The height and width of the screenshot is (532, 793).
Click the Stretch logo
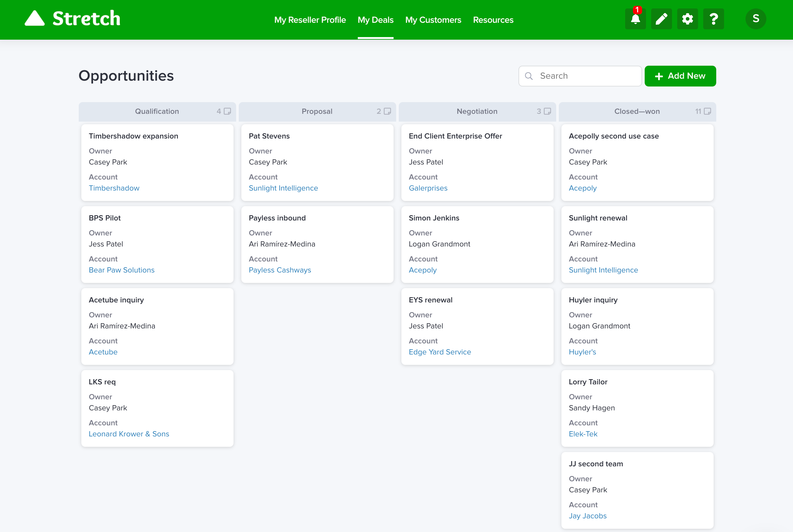tap(73, 18)
